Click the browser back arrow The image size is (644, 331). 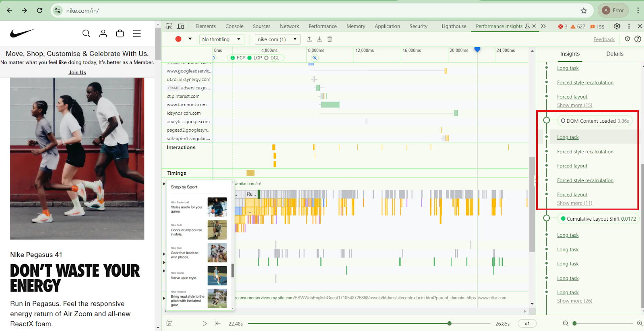tap(10, 10)
